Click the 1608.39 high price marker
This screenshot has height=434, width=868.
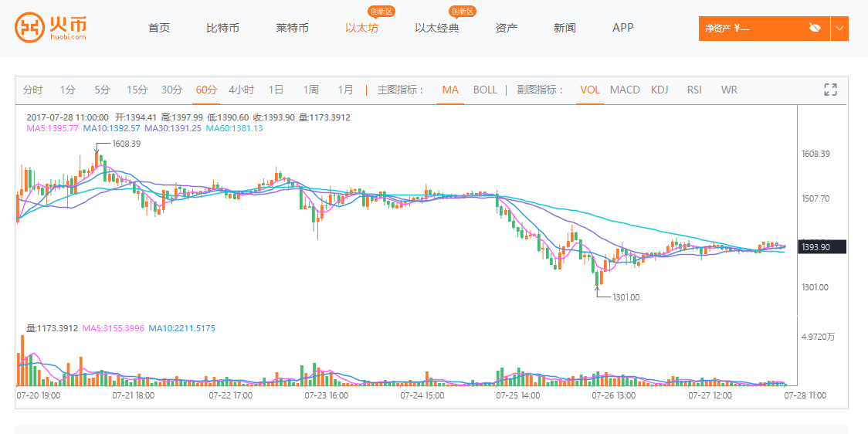(x=126, y=144)
